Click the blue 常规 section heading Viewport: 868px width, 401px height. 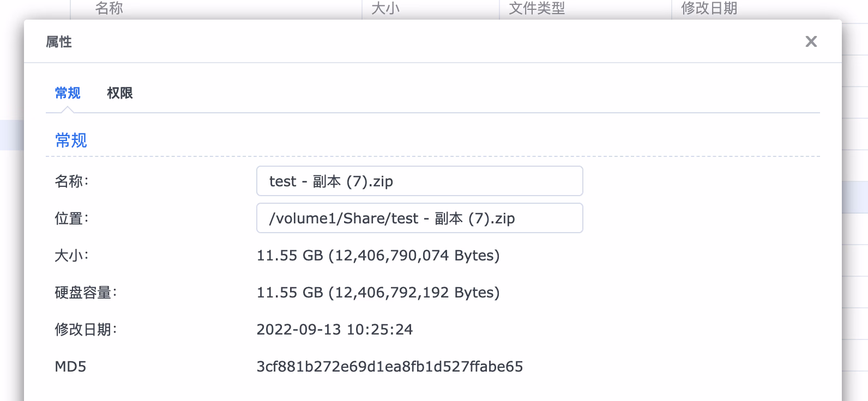point(71,140)
